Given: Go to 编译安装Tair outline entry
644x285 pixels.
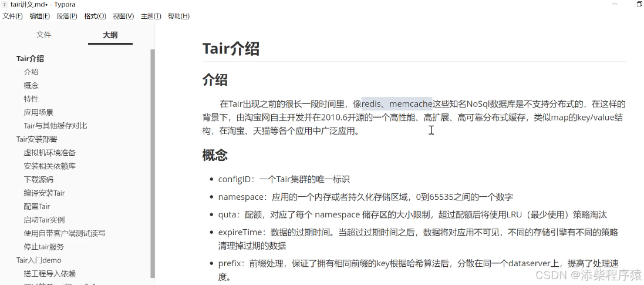Looking at the screenshot, I should coord(45,193).
